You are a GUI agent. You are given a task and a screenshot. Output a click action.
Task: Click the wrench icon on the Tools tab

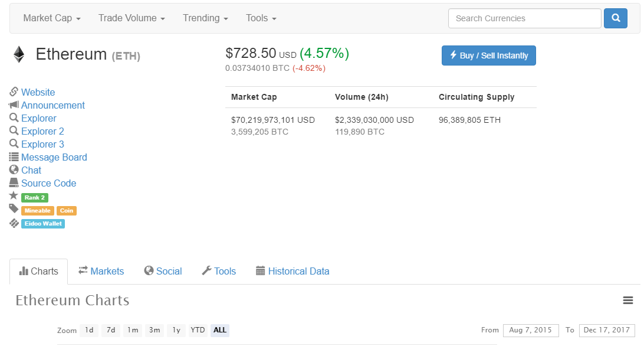[206, 270]
